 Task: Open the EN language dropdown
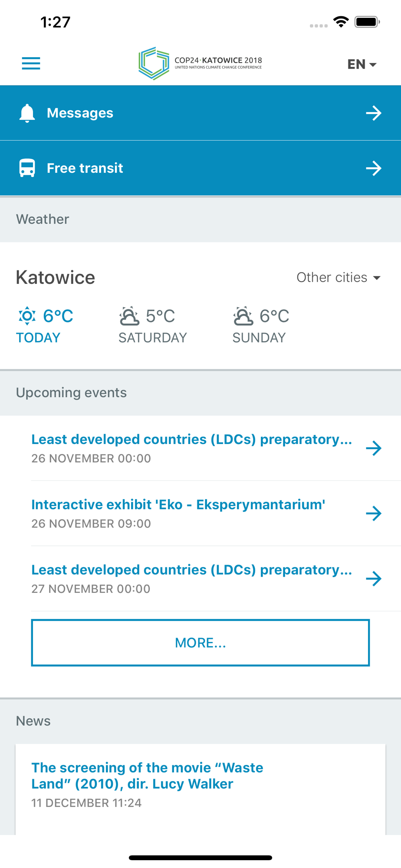tap(362, 64)
